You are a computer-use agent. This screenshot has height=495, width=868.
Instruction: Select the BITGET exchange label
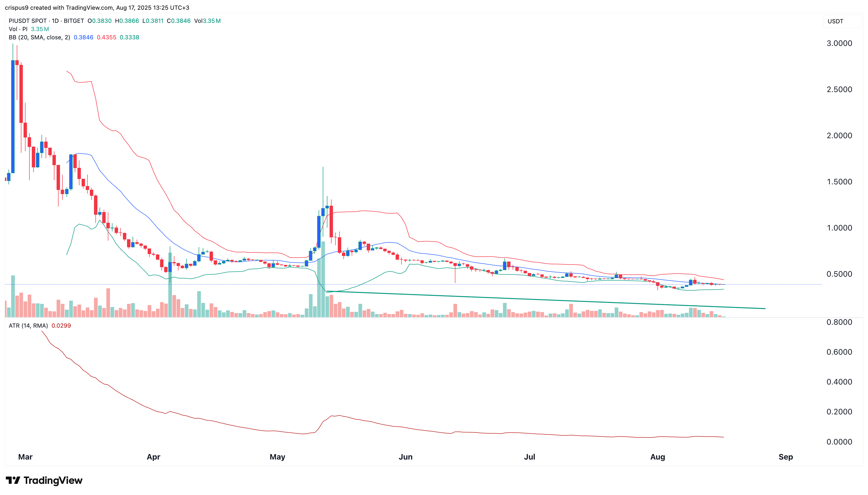[74, 21]
